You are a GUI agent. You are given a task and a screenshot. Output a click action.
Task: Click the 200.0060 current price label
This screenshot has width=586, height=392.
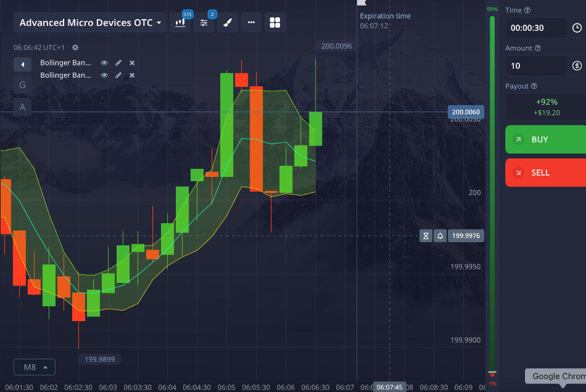pyautogui.click(x=466, y=112)
